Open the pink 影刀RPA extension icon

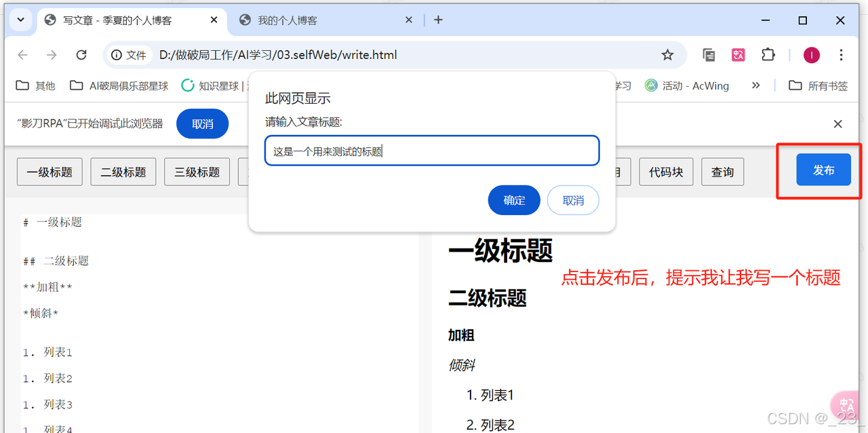pyautogui.click(x=738, y=55)
